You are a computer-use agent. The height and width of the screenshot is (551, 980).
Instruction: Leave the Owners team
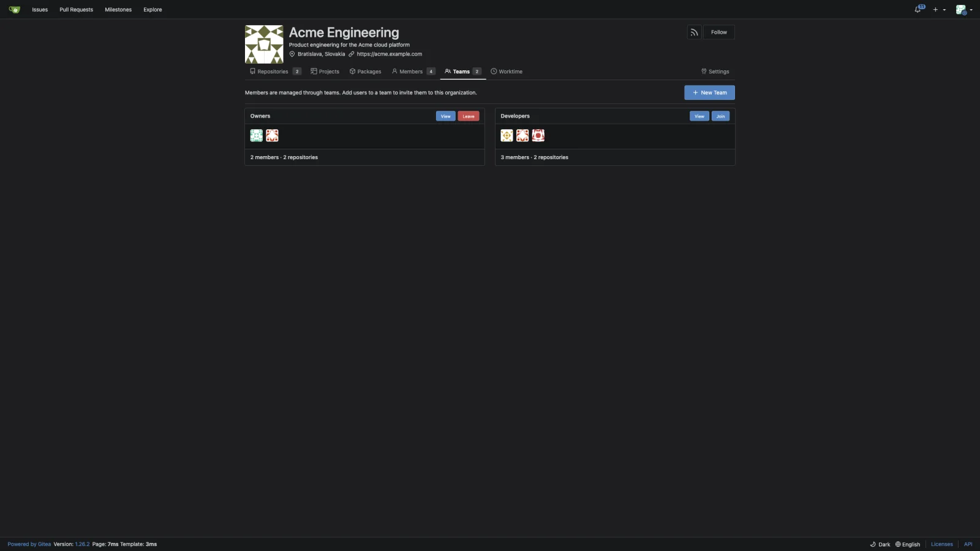tap(469, 116)
